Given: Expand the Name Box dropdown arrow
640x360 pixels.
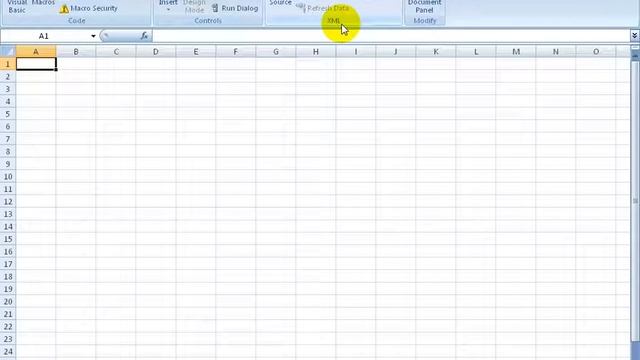Looking at the screenshot, I should click(93, 36).
